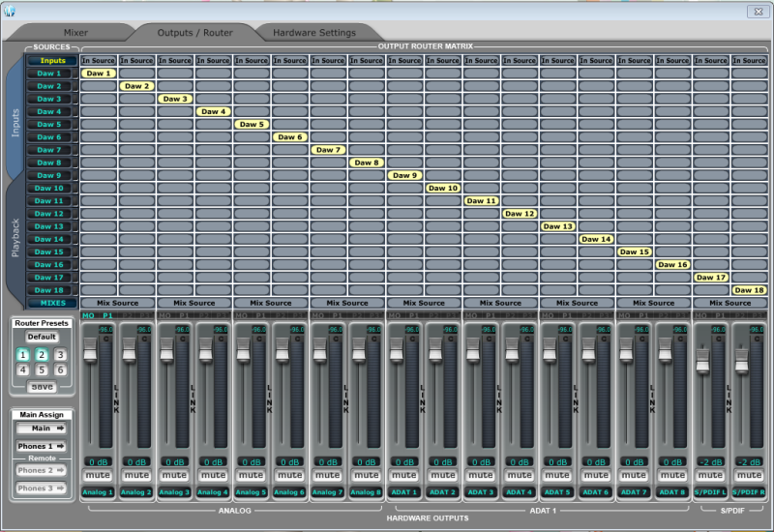Click the Daw 1 routing node in the matrix
This screenshot has height=532, width=774.
click(99, 74)
